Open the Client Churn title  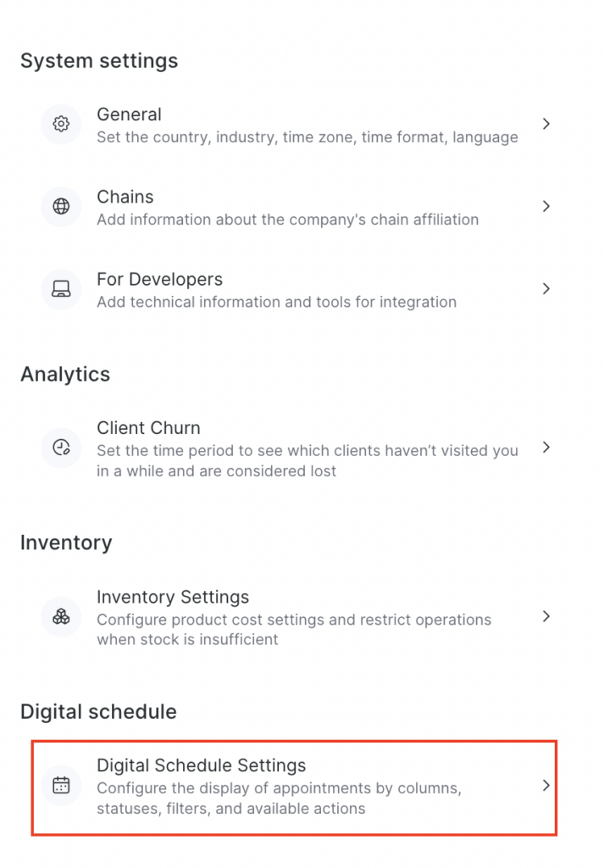pos(148,428)
